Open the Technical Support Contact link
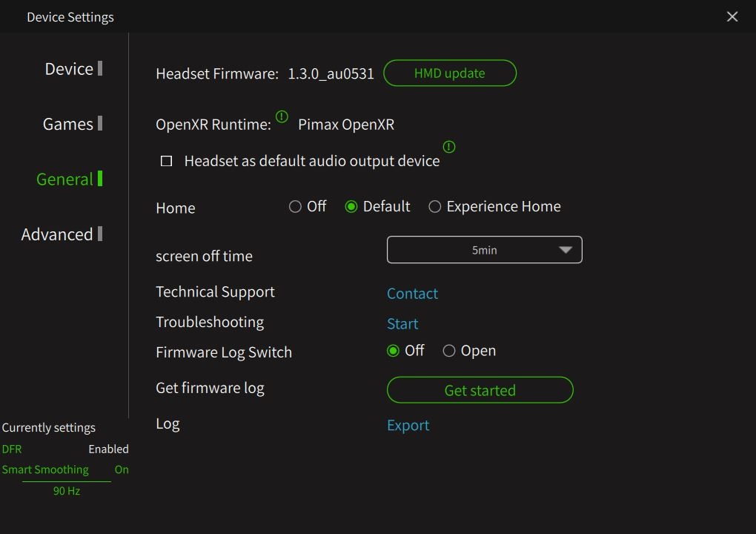The width and height of the screenshot is (756, 534). tap(412, 294)
